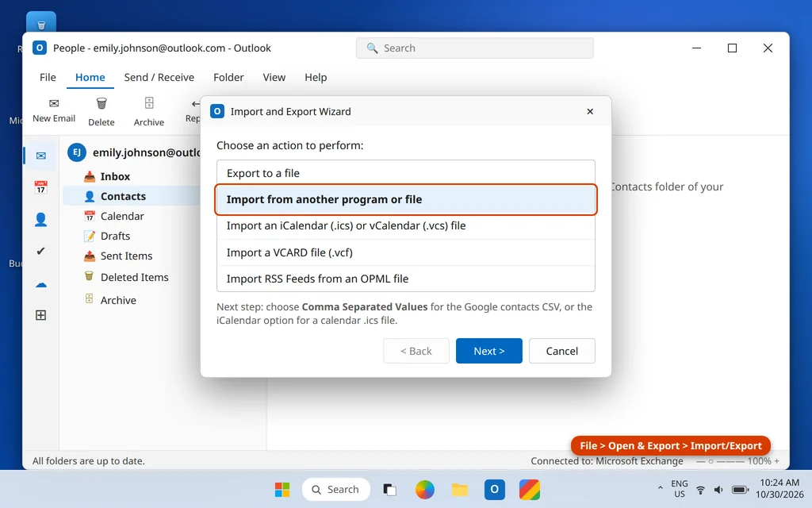
Task: Click the zoom in plus button
Action: (776, 461)
